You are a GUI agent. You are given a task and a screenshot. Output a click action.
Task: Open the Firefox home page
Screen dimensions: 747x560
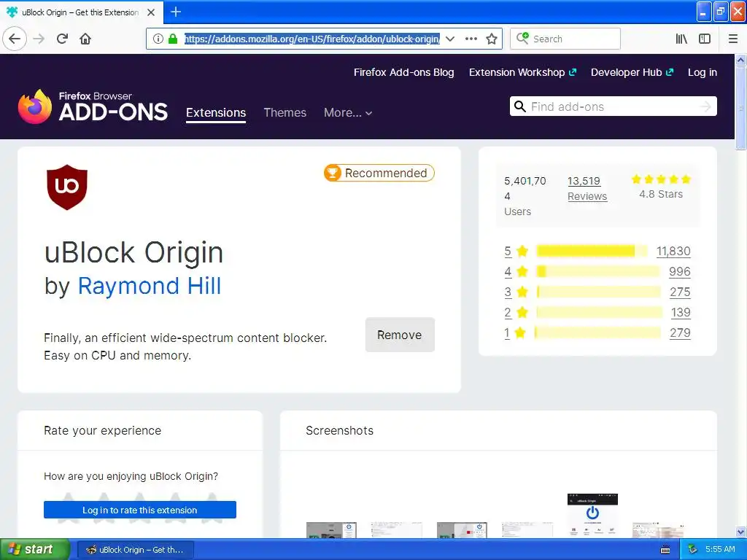85,39
